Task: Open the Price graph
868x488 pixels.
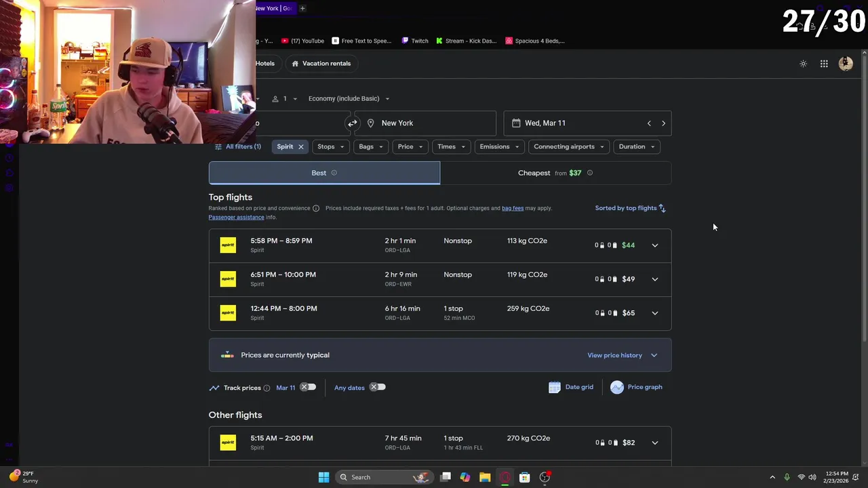Action: click(636, 387)
